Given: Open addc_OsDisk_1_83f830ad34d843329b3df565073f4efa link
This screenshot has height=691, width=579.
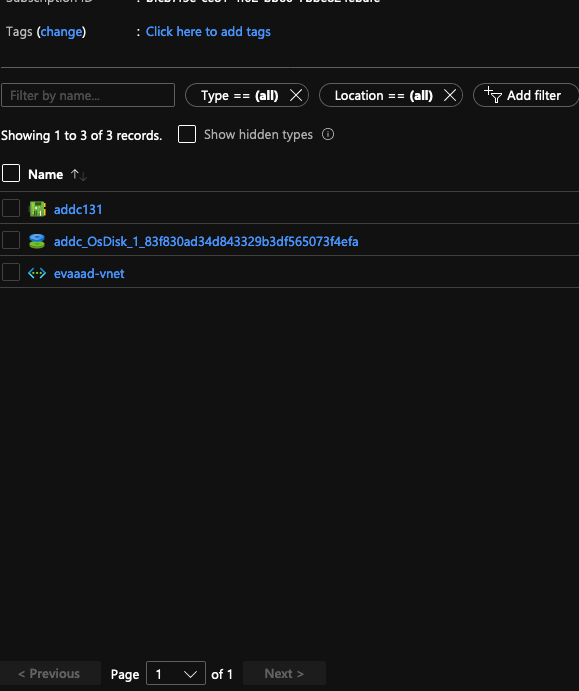Looking at the screenshot, I should tap(206, 241).
